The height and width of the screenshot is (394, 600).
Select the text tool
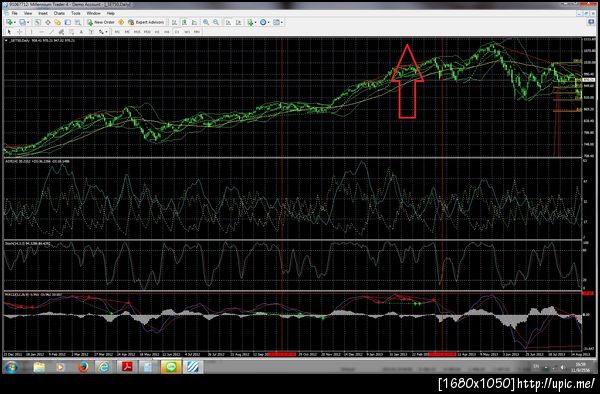pos(81,32)
